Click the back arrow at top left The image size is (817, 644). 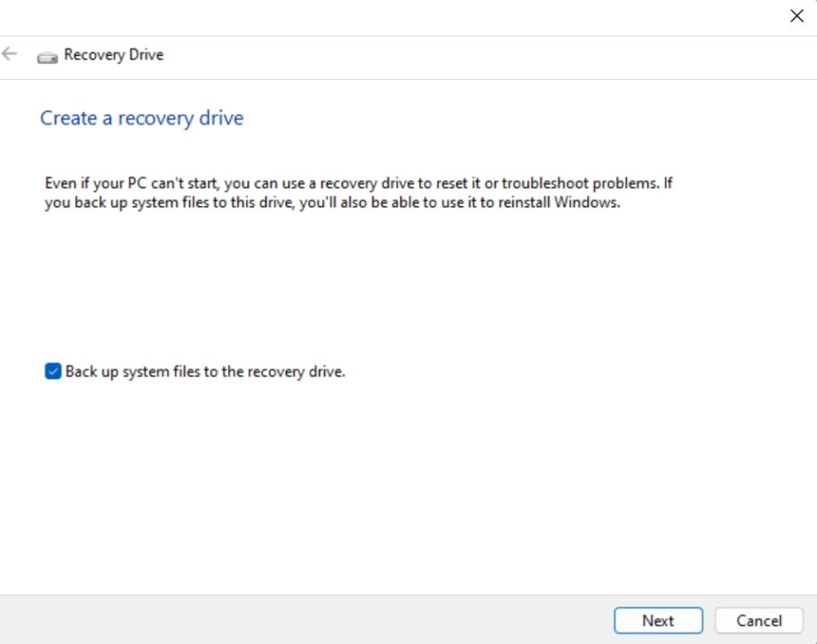click(x=9, y=53)
